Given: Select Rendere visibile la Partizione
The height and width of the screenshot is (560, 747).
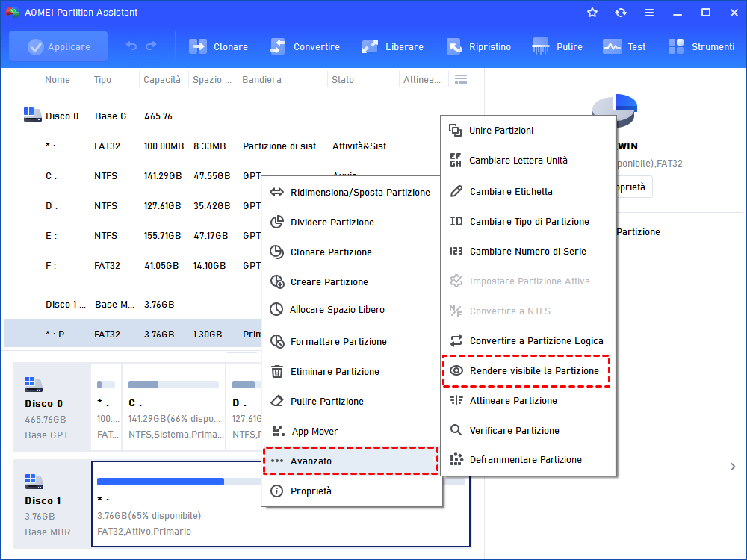Looking at the screenshot, I should click(527, 371).
